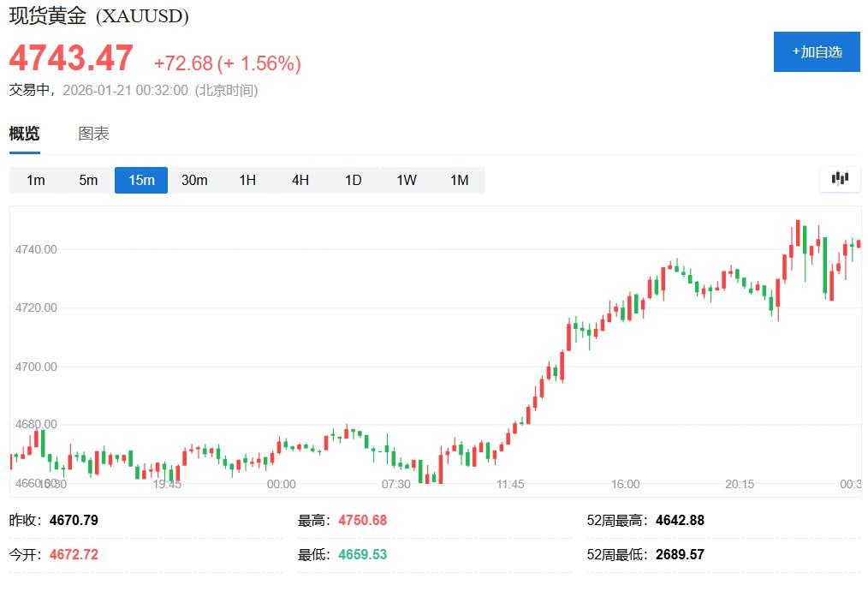Viewport: 868px width, 597px height.
Task: Switch chart to 30m interval
Action: [x=194, y=180]
